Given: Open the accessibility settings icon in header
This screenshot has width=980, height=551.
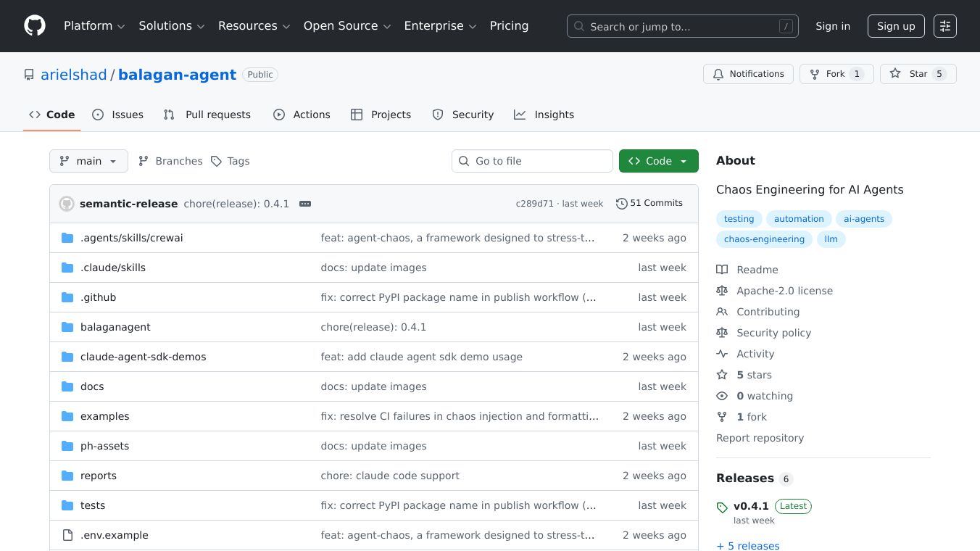Looking at the screenshot, I should pyautogui.click(x=944, y=26).
